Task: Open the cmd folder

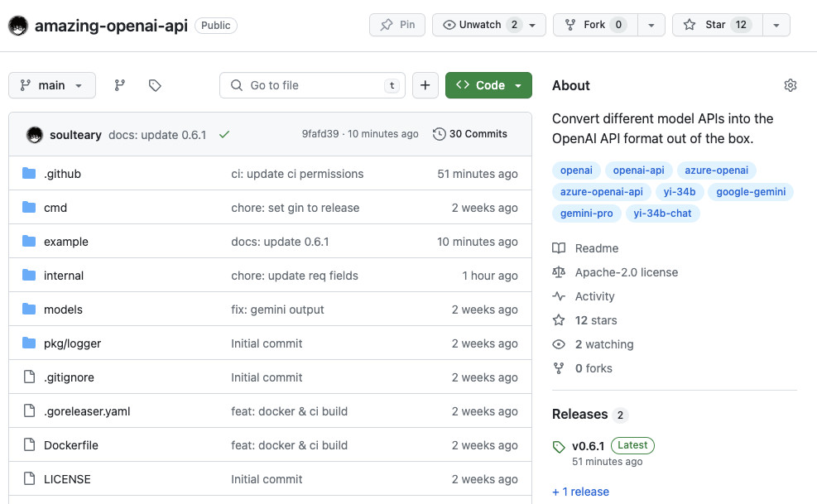Action: [x=55, y=208]
